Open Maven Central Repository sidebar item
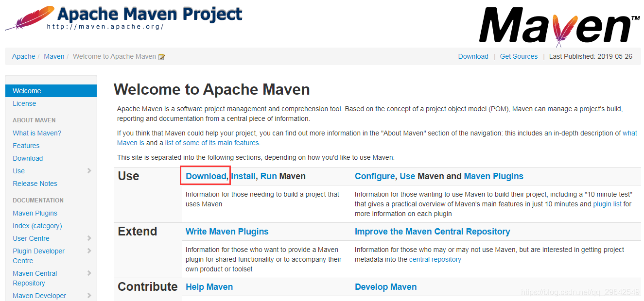 [x=35, y=278]
